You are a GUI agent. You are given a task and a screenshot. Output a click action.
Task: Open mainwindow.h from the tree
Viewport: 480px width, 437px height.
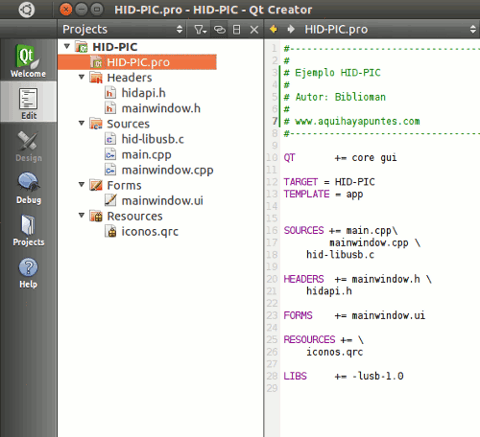coord(161,108)
